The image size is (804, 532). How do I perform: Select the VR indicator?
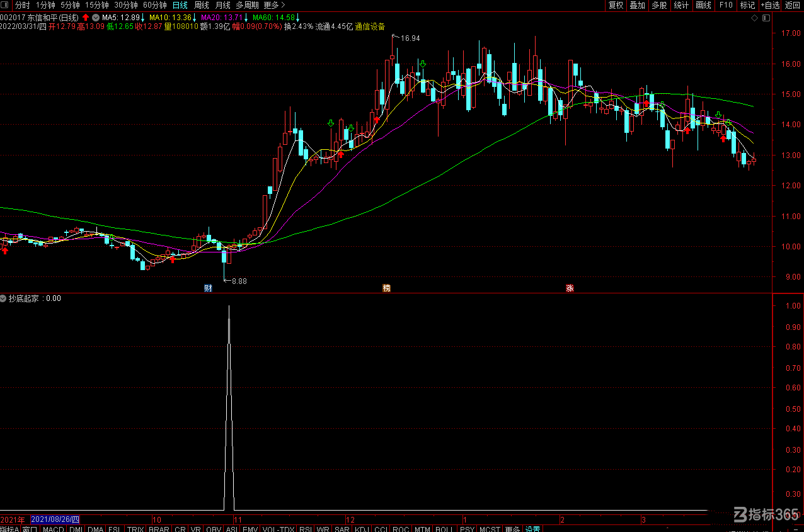196,529
